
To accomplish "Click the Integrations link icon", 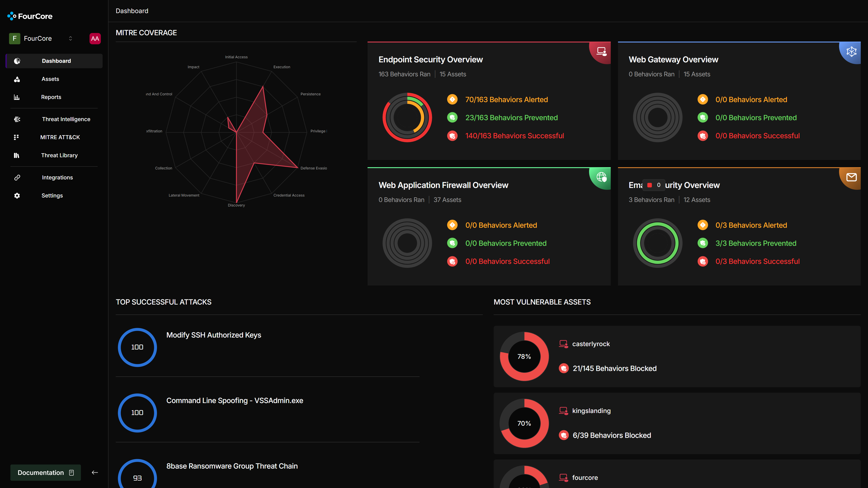I will pos(17,178).
